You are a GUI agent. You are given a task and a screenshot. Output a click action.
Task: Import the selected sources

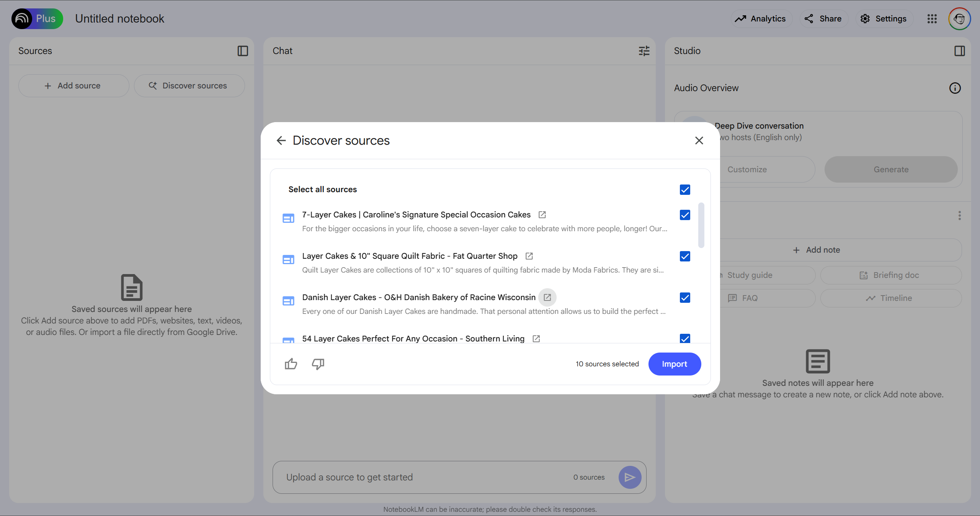coord(675,364)
